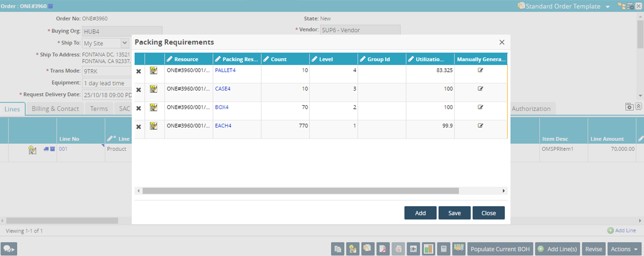Switch to the Authorization tab
This screenshot has width=644, height=256.
click(531, 109)
